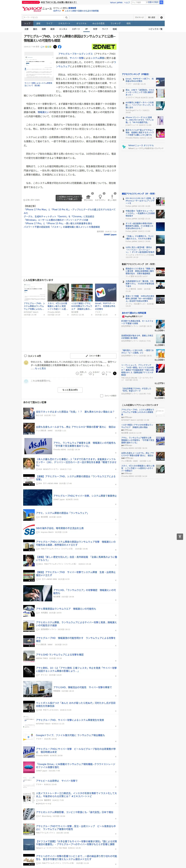Screen dimensions: 186x868
Task: Expand first comment with ……もっと見る
Action: 38,369
